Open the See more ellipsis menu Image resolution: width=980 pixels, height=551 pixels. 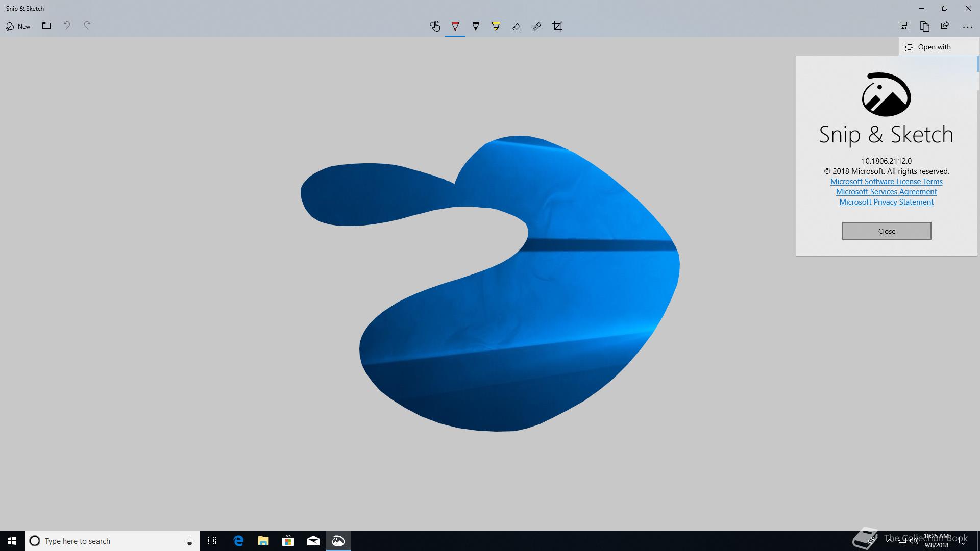[967, 27]
